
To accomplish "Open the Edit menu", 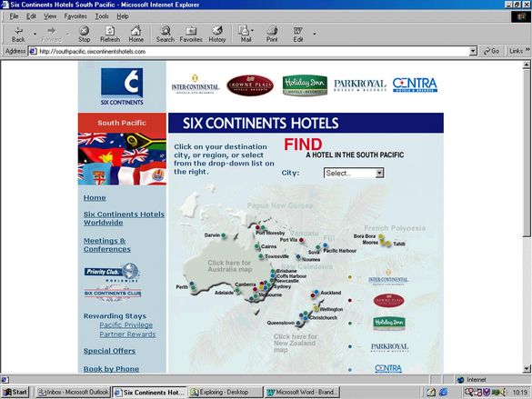I will tap(31, 16).
